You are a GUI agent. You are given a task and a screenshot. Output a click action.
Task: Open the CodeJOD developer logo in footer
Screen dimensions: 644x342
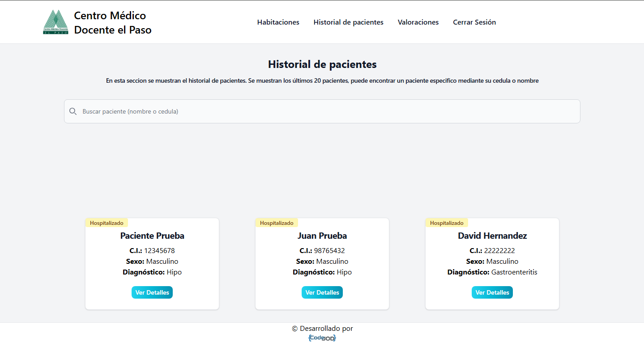(322, 338)
